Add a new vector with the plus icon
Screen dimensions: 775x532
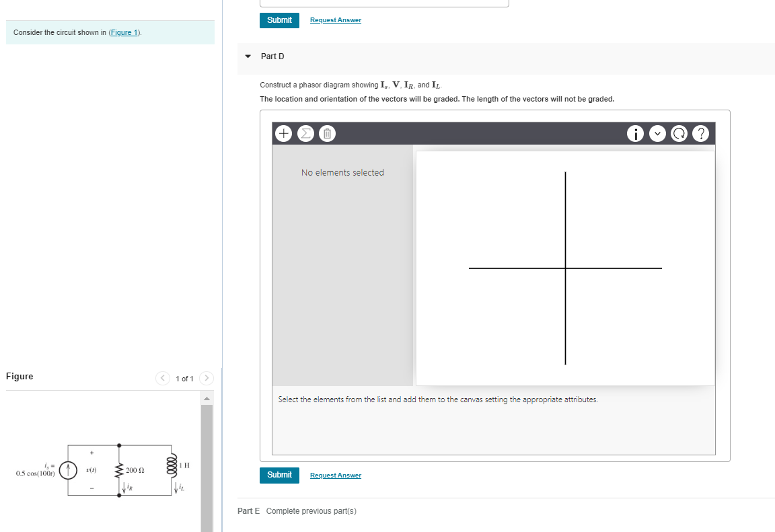tap(284, 133)
